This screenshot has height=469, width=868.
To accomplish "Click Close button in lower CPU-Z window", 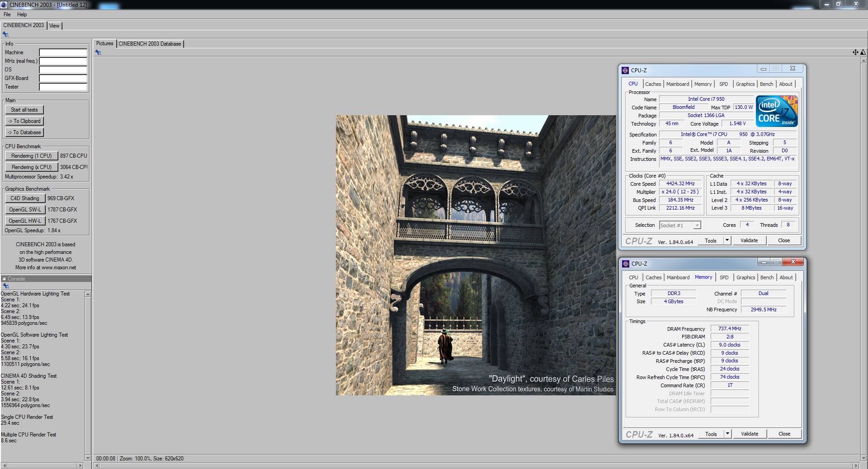I will coord(784,434).
